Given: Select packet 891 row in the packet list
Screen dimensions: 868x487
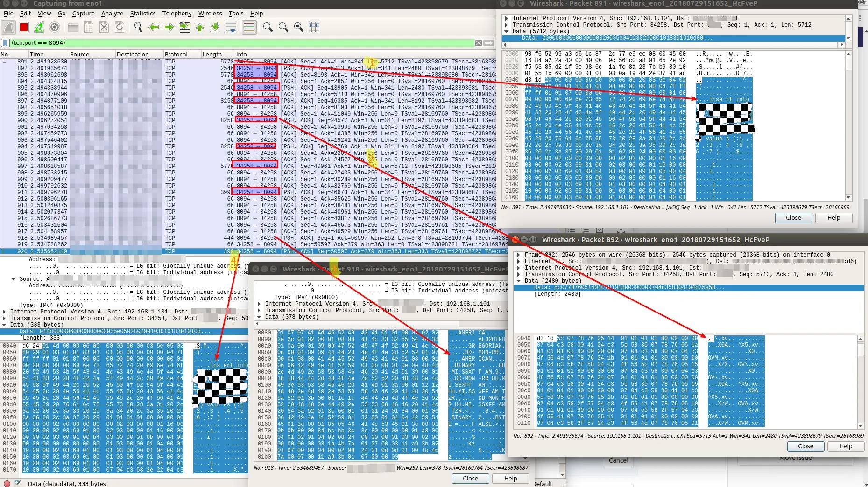Looking at the screenshot, I should pos(248,62).
